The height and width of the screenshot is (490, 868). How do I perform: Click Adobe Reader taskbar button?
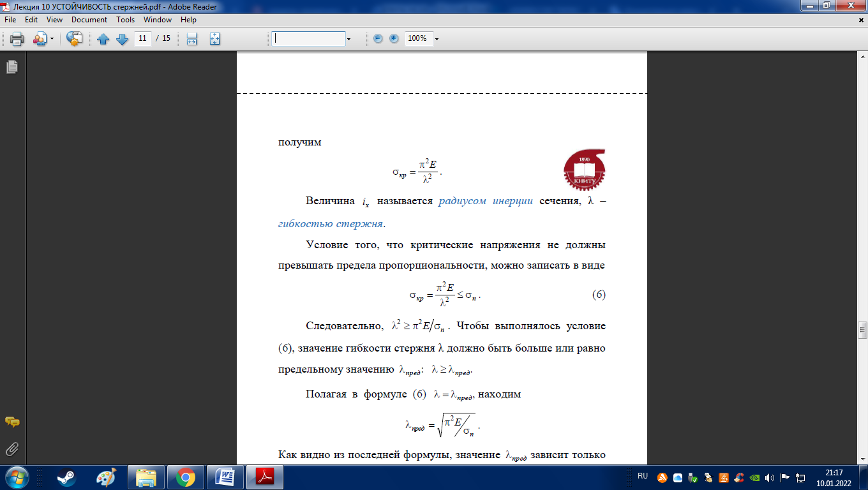[x=265, y=477]
